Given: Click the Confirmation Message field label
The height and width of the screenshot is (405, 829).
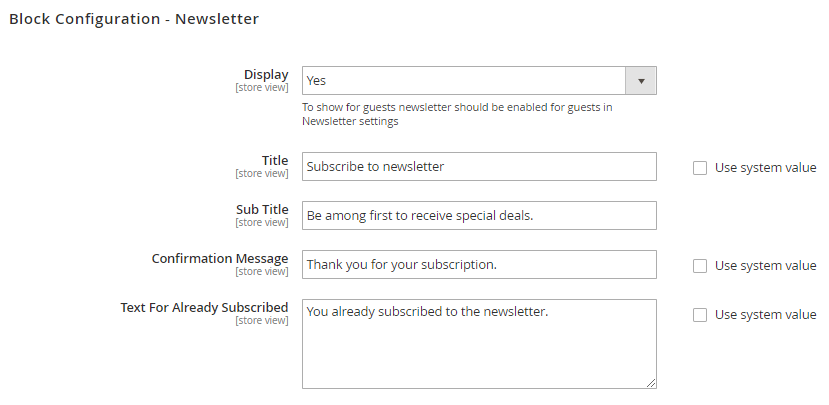Looking at the screenshot, I should coord(220,259).
